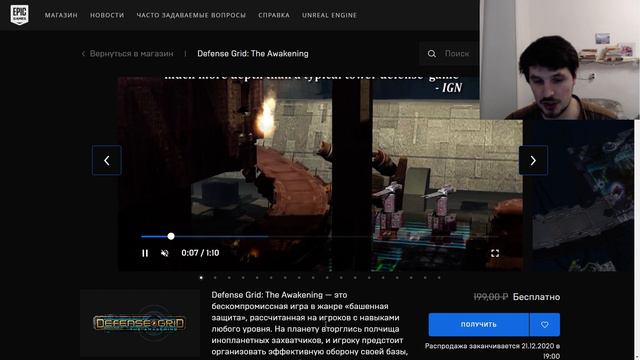Click the sale end date text

click(x=492, y=351)
